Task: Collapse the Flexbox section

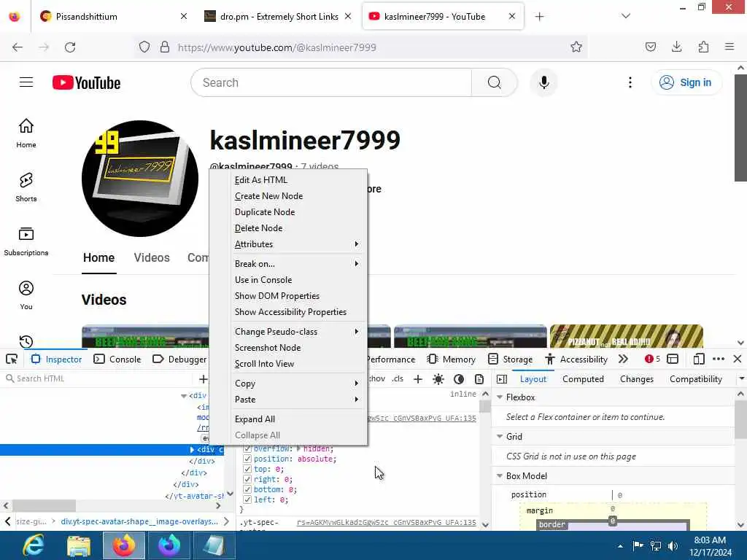Action: (x=500, y=397)
